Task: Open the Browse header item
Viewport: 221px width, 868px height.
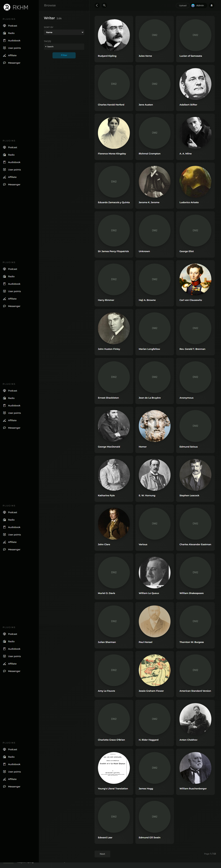Action: (50, 5)
